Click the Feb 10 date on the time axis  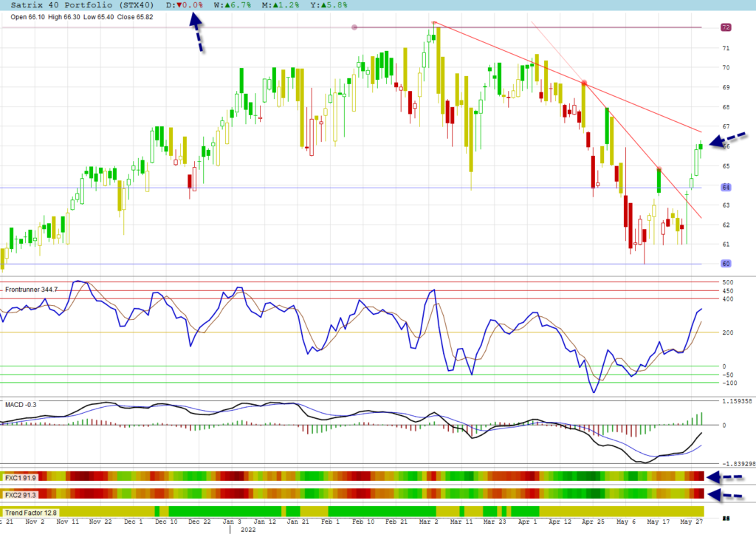363,522
